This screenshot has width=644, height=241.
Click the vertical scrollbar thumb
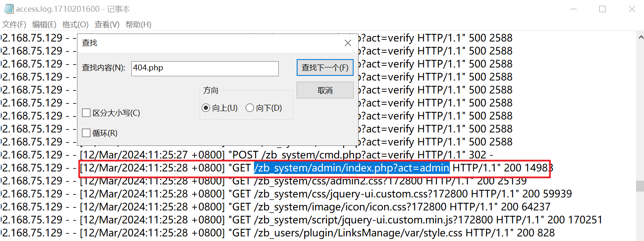[640, 186]
